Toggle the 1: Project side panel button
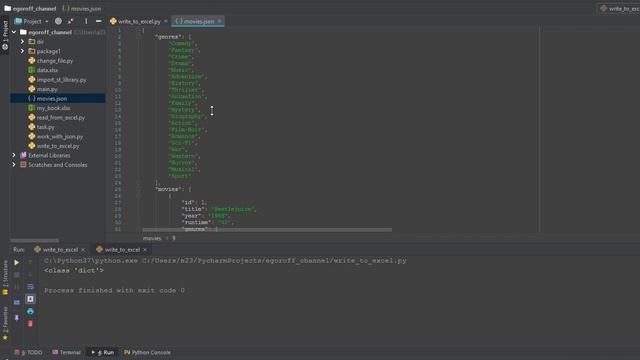 tap(5, 35)
